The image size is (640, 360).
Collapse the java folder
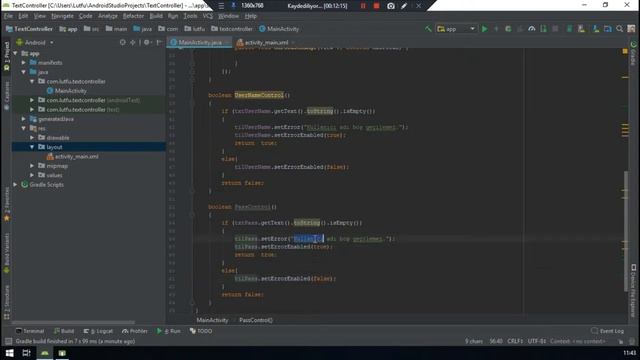coord(24,72)
